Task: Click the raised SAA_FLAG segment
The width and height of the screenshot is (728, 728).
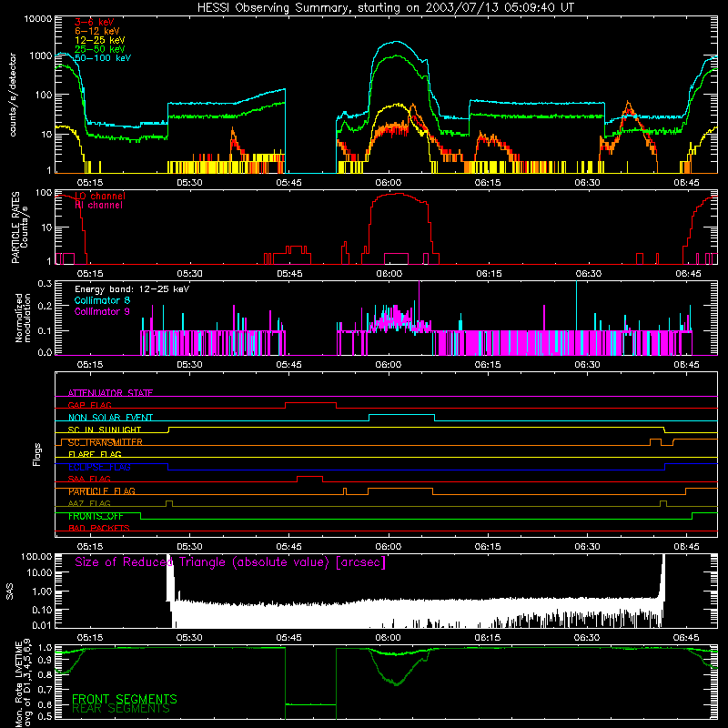Action: pyautogui.click(x=309, y=477)
